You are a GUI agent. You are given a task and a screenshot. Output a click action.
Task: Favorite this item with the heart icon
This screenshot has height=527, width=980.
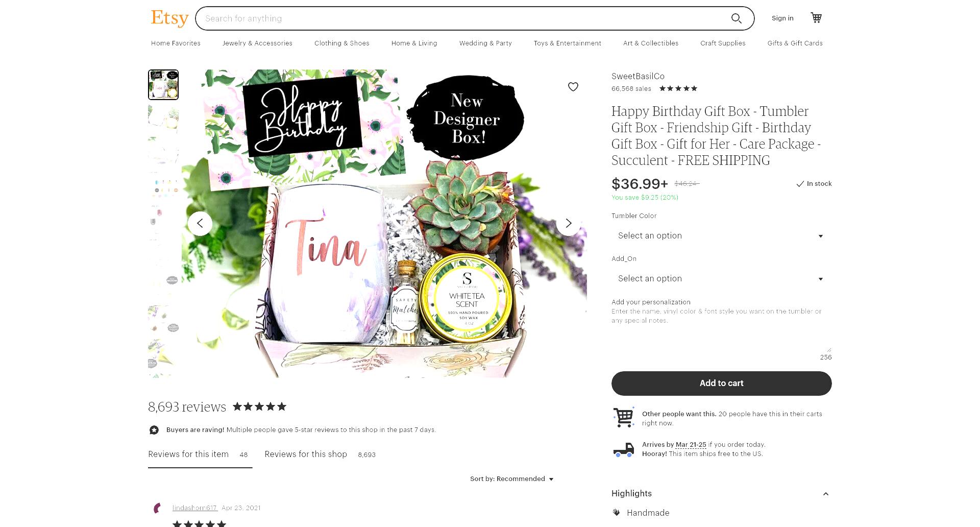573,87
